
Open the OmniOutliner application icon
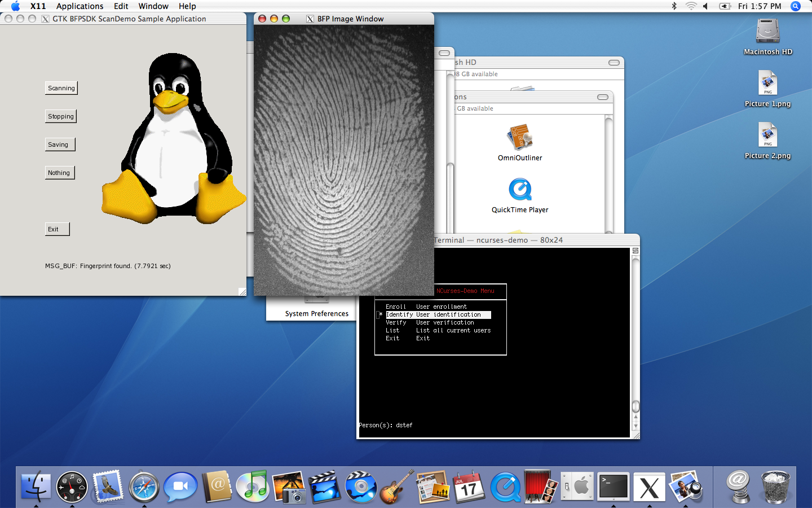tap(519, 138)
